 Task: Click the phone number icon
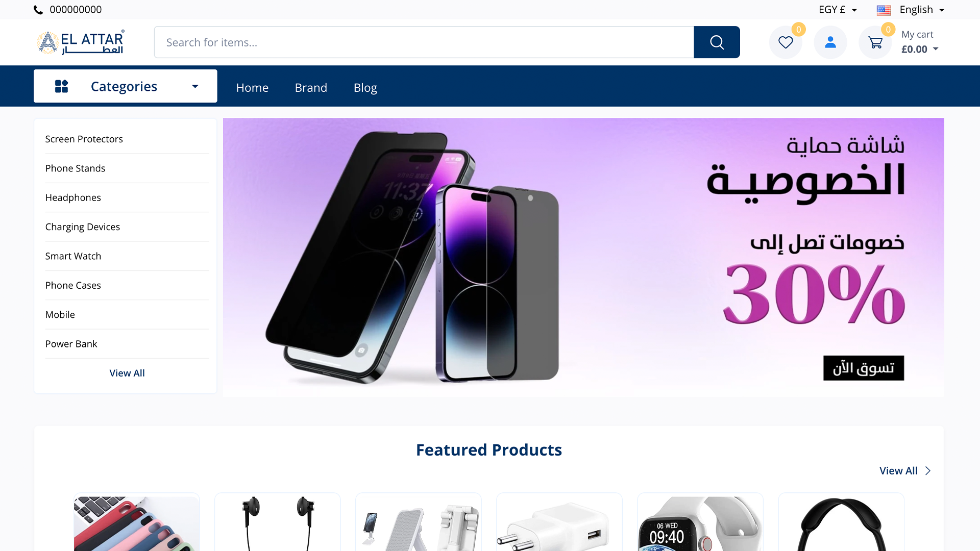pyautogui.click(x=38, y=10)
